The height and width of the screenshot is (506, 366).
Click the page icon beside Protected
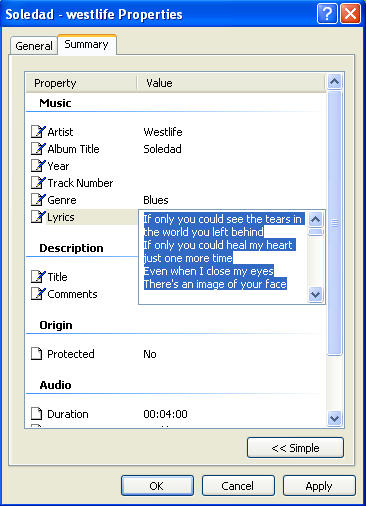pos(37,354)
